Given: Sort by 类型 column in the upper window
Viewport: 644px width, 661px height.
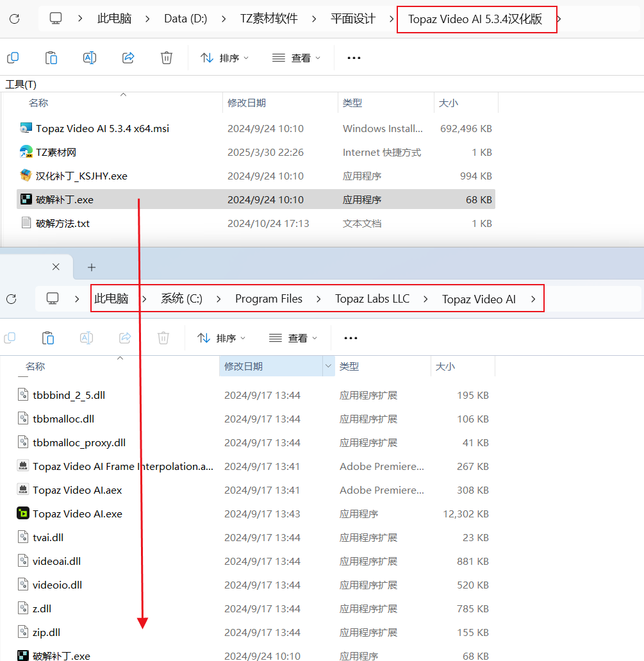Looking at the screenshot, I should click(352, 103).
